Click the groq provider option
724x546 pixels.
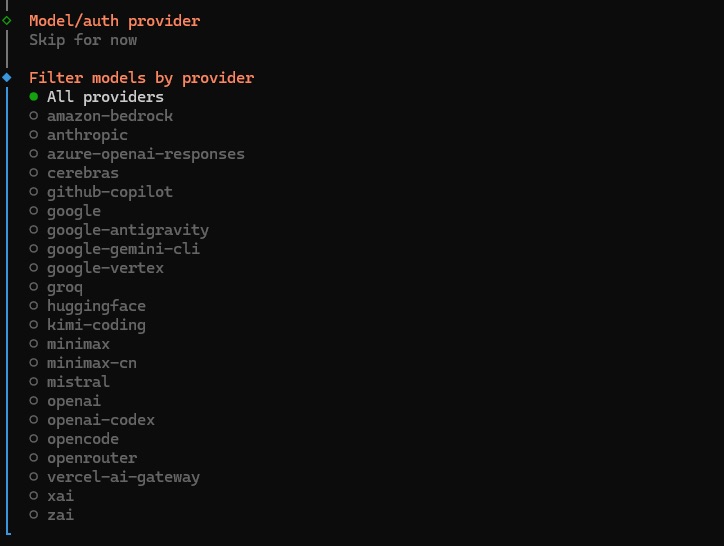click(64, 287)
